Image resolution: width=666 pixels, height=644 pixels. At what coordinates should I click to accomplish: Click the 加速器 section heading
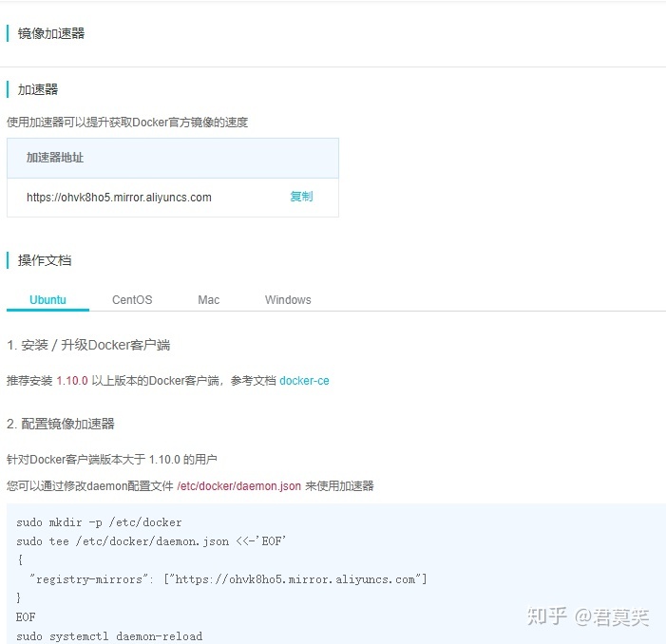[38, 89]
